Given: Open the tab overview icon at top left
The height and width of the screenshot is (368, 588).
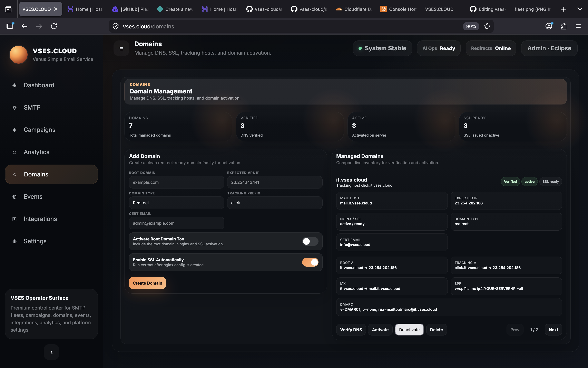Looking at the screenshot, I should click(8, 9).
